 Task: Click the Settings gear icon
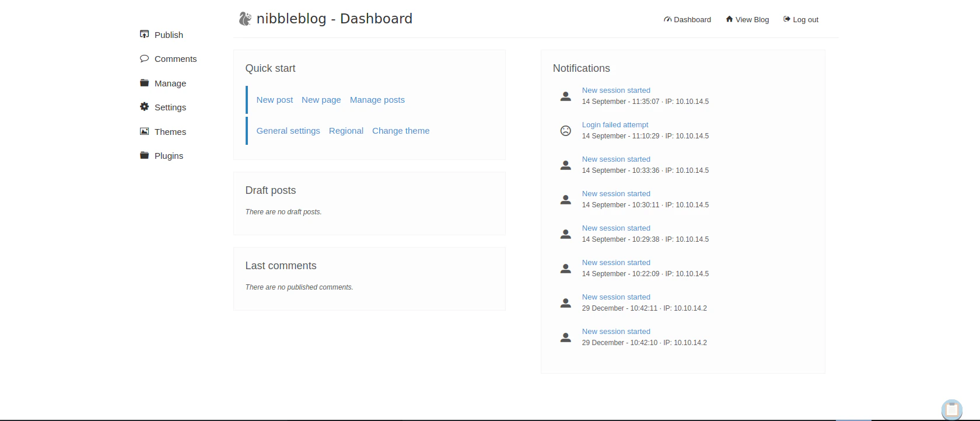click(144, 107)
